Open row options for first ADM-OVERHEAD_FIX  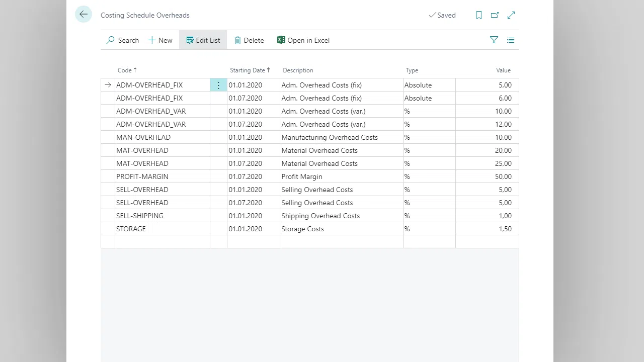(x=218, y=85)
